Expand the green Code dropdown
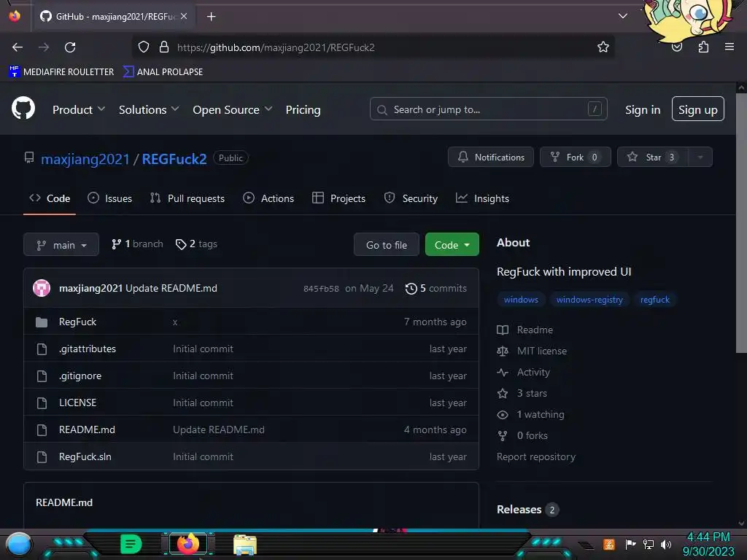This screenshot has width=747, height=560. [452, 245]
